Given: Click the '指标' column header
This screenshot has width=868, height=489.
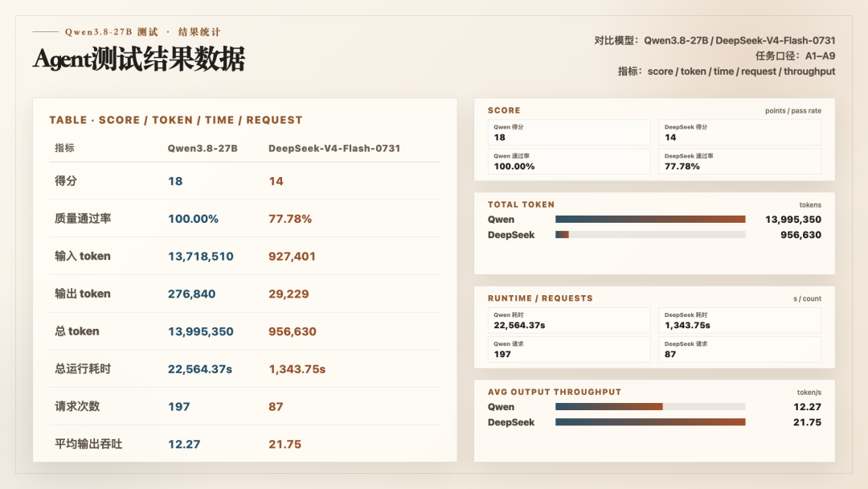Looking at the screenshot, I should tap(65, 148).
